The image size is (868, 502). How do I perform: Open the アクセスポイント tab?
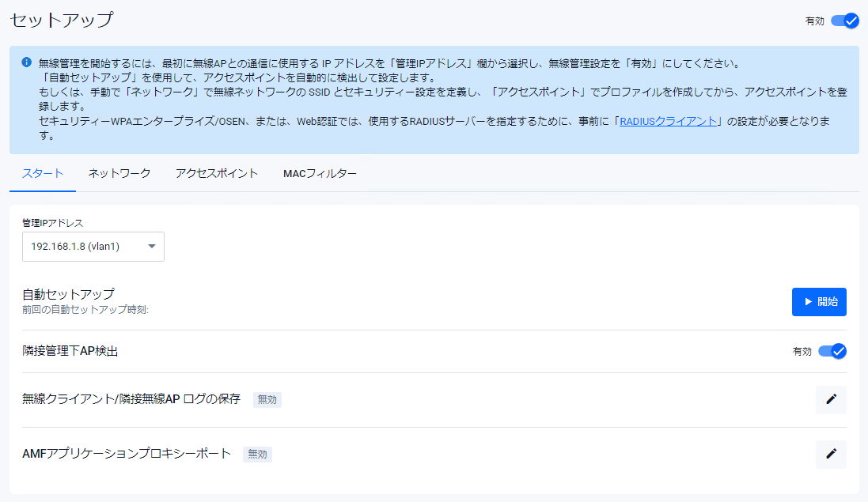pyautogui.click(x=217, y=174)
